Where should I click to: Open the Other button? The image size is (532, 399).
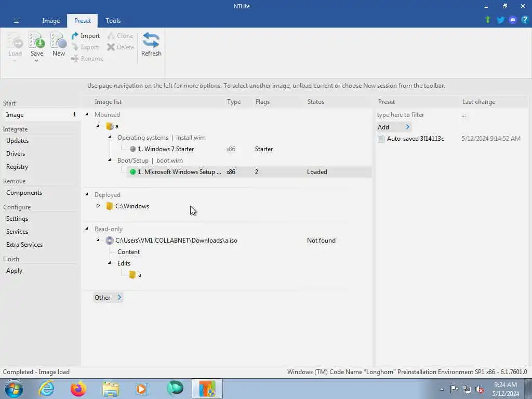[108, 298]
